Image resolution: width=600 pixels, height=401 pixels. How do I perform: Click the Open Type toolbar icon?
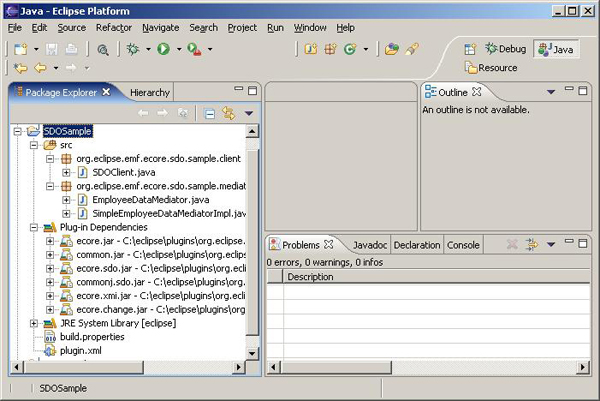click(x=391, y=49)
